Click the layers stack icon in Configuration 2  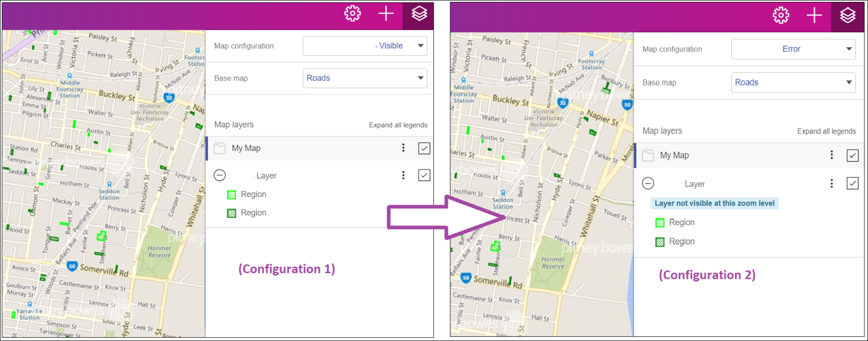click(x=847, y=16)
